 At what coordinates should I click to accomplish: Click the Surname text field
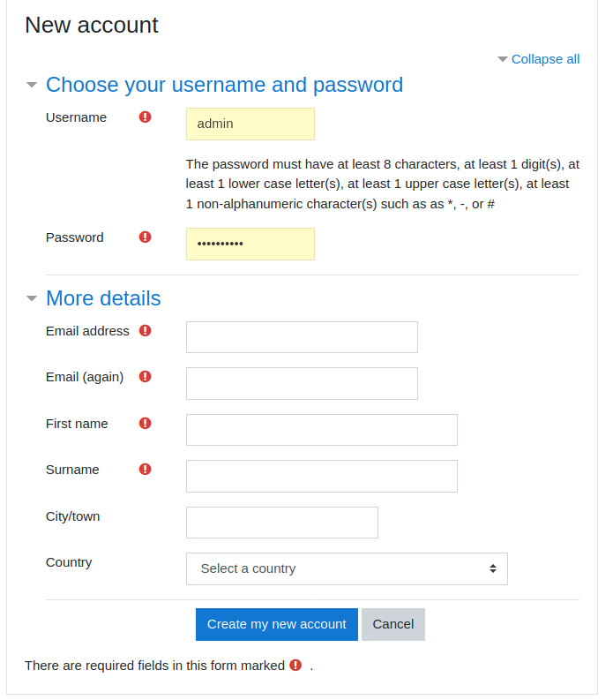tap(321, 476)
